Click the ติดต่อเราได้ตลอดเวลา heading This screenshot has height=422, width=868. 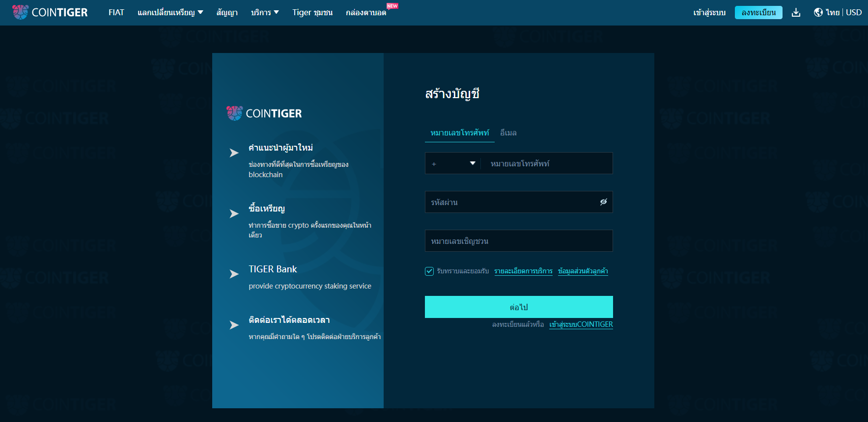click(289, 320)
